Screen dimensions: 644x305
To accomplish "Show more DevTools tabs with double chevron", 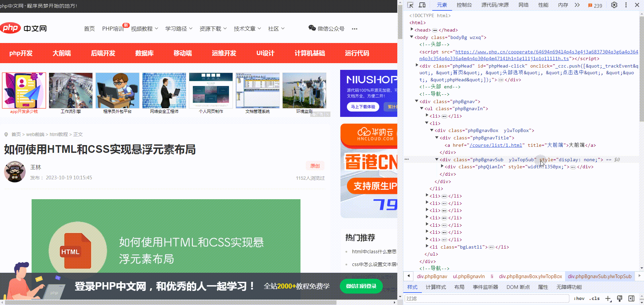I will click(x=577, y=5).
